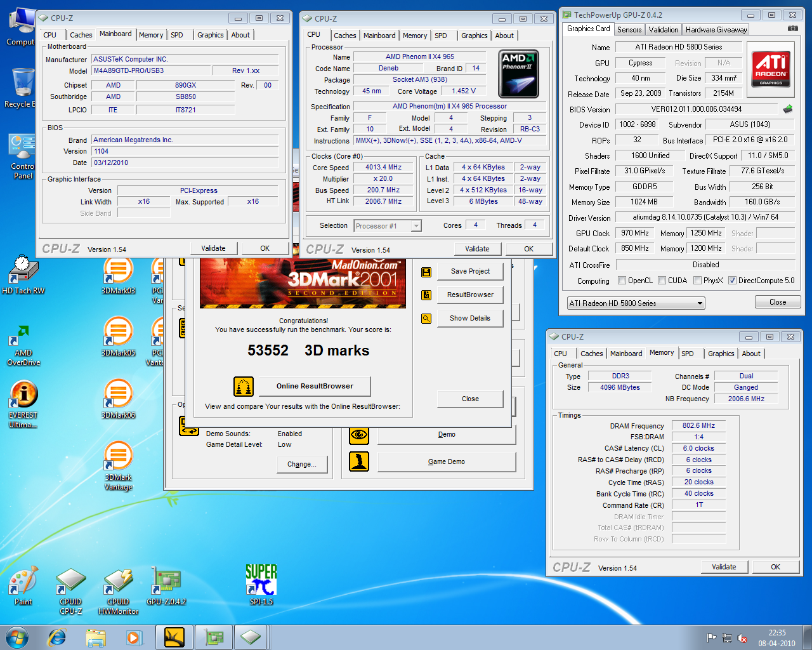812x650 pixels.
Task: Click the eye icon beside Demo button
Action: click(359, 435)
